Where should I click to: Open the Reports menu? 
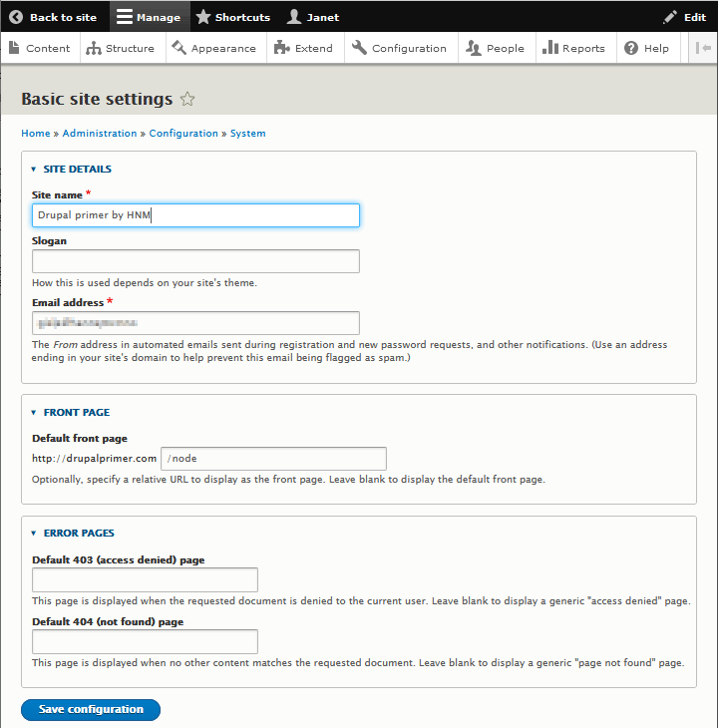click(572, 48)
